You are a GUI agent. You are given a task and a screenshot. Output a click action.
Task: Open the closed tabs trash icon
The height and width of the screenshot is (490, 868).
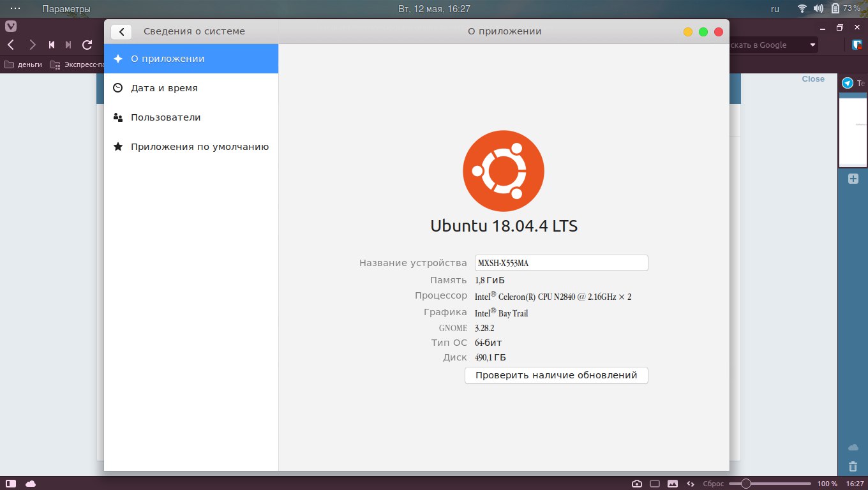click(853, 466)
